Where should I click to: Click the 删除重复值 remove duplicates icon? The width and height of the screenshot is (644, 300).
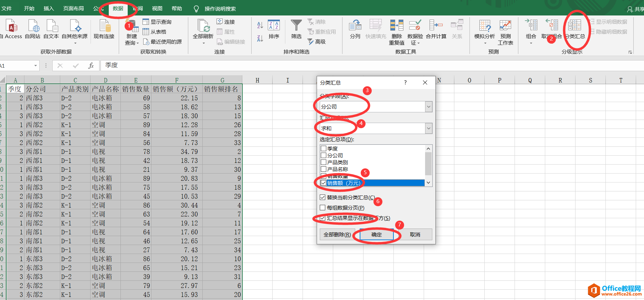coord(397,25)
